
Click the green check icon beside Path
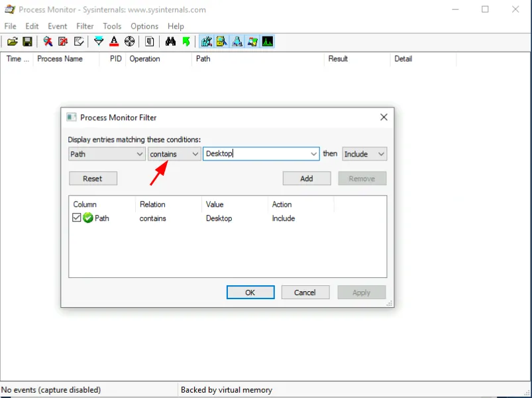pos(88,218)
